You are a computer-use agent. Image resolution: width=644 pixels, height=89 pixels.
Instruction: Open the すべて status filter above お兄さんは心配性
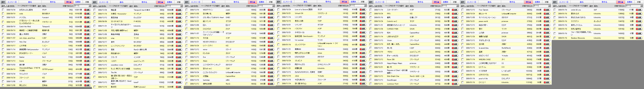82,6
